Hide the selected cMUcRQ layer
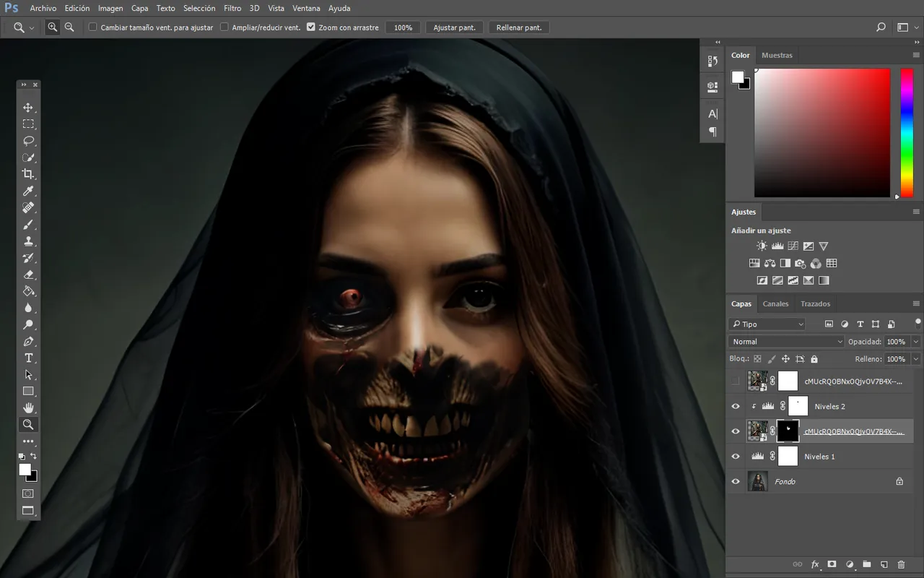Image resolution: width=924 pixels, height=578 pixels. (x=736, y=431)
